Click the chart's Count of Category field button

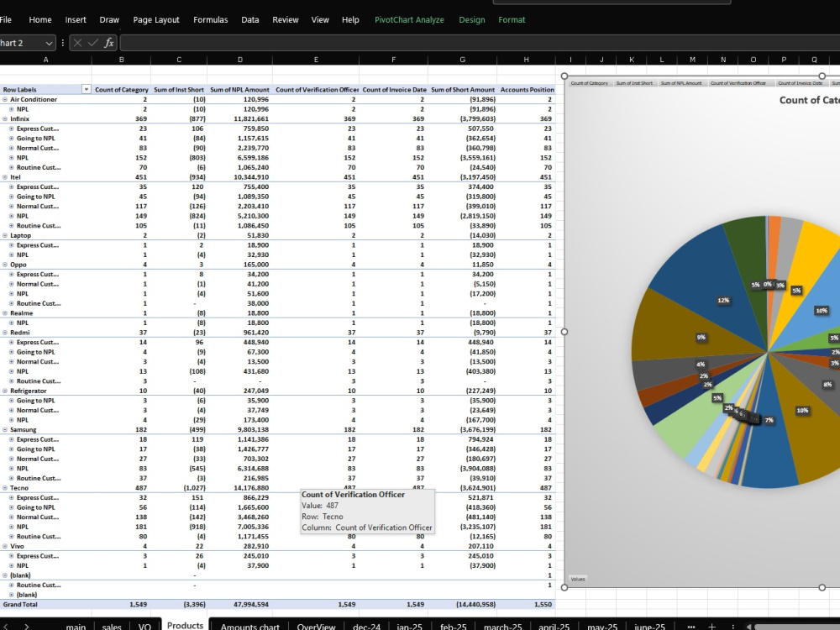pyautogui.click(x=590, y=83)
